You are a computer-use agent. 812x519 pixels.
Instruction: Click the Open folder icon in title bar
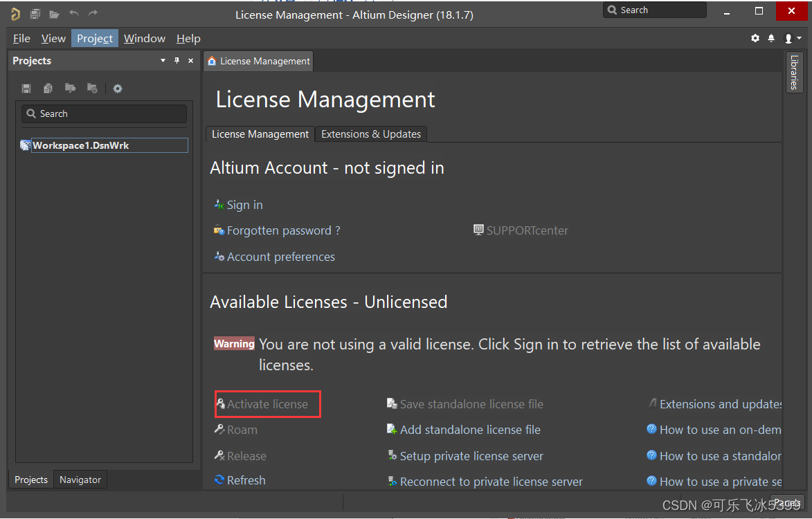(54, 14)
